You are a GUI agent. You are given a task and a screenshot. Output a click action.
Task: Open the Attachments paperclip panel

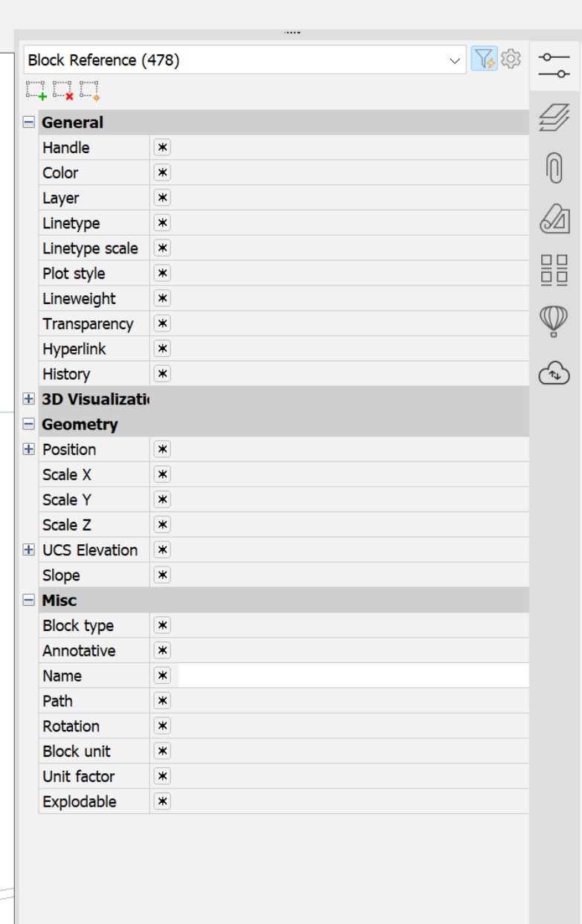[554, 168]
